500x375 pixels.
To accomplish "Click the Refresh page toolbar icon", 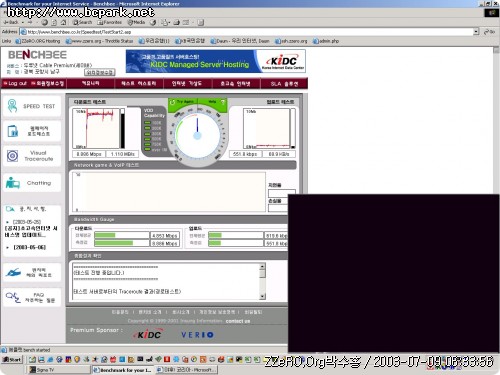I will (x=54, y=22).
